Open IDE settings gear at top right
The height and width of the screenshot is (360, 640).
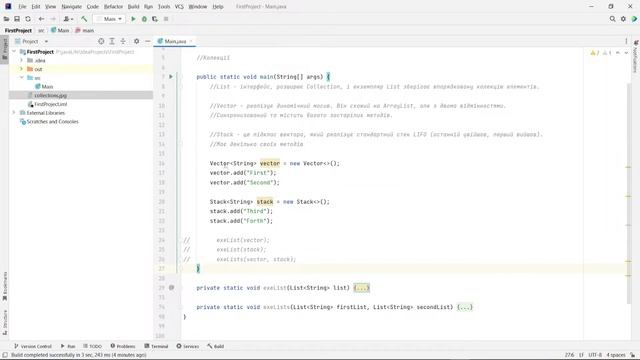(x=623, y=19)
